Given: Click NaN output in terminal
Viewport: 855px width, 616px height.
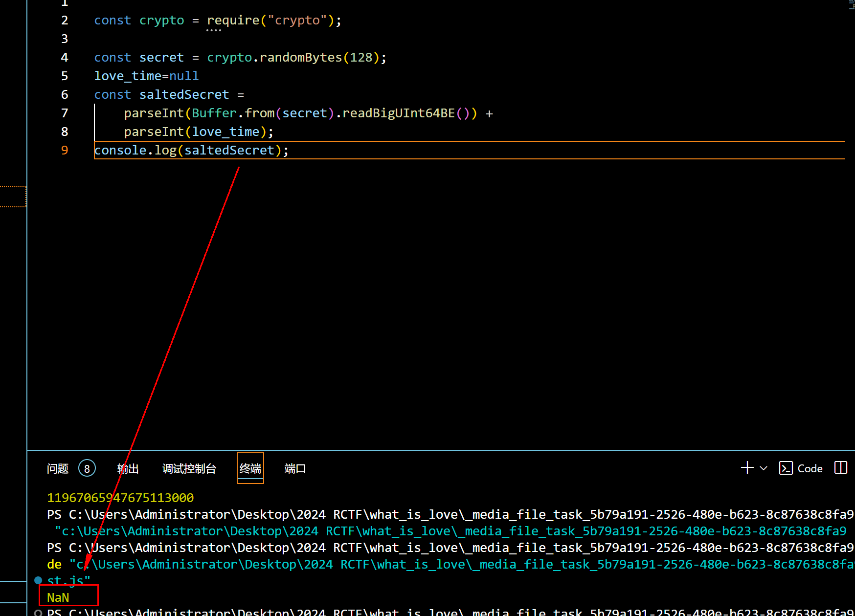Looking at the screenshot, I should [x=58, y=597].
